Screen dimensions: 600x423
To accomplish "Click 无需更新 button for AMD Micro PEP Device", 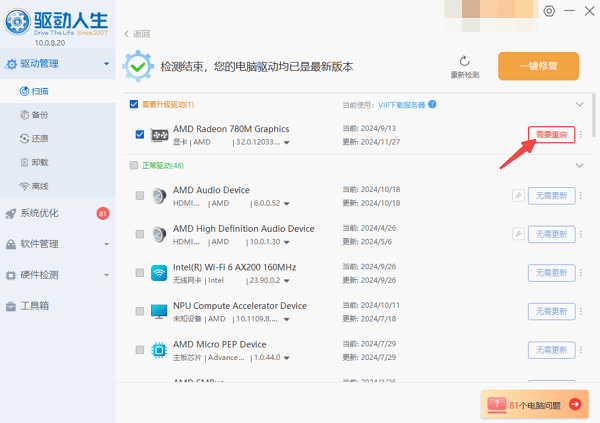I will pos(551,350).
